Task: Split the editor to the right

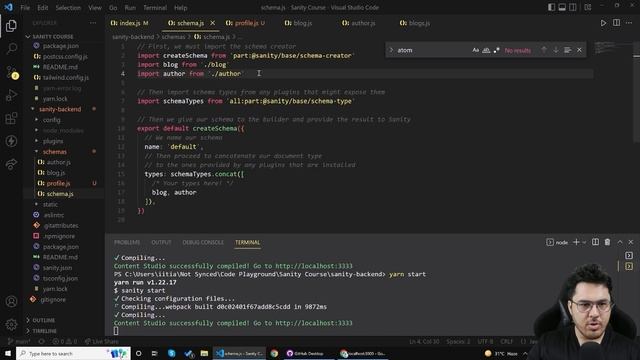Action: coord(616,23)
